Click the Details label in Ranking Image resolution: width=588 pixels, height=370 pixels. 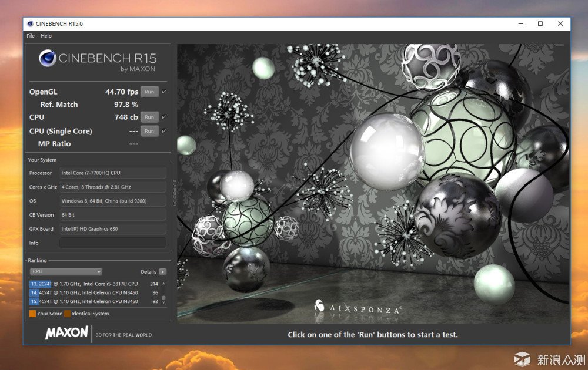click(148, 271)
